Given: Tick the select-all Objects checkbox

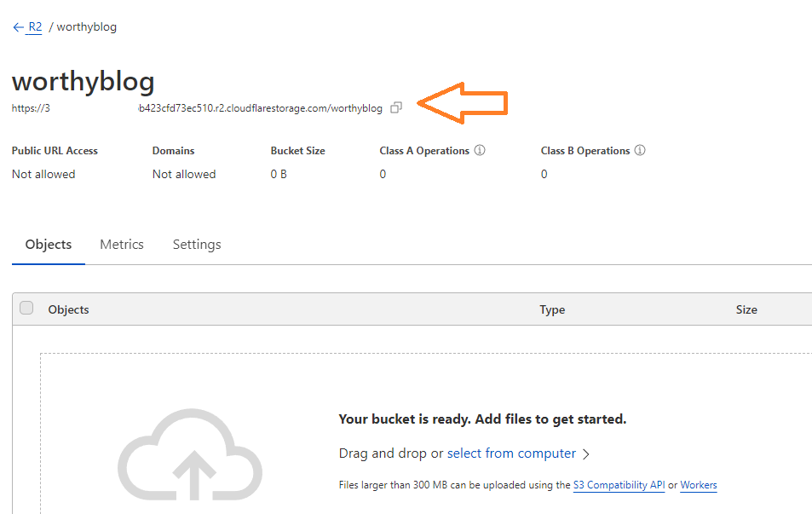Looking at the screenshot, I should [x=26, y=308].
